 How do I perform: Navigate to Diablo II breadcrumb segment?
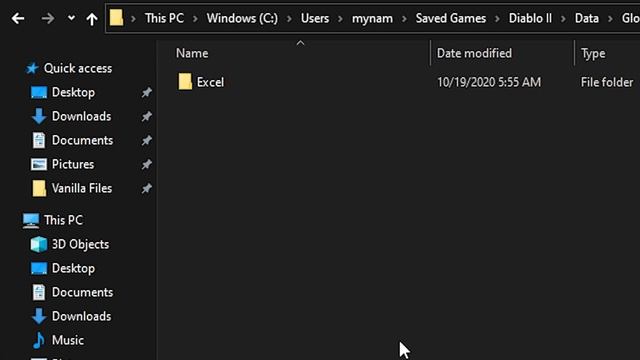tap(530, 18)
